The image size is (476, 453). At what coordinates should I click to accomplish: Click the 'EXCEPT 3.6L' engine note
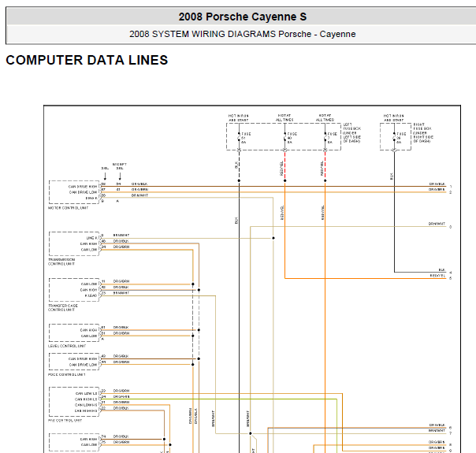pyautogui.click(x=120, y=166)
